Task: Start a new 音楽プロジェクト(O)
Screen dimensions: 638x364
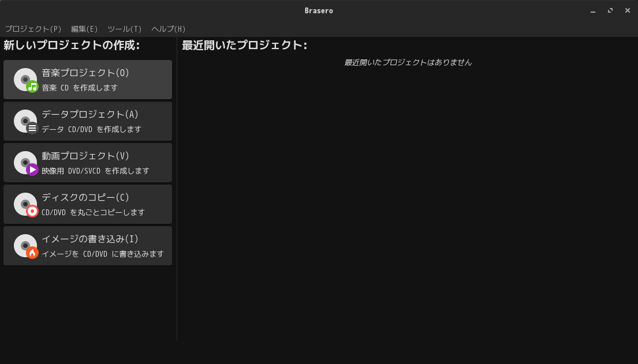Action: click(88, 80)
